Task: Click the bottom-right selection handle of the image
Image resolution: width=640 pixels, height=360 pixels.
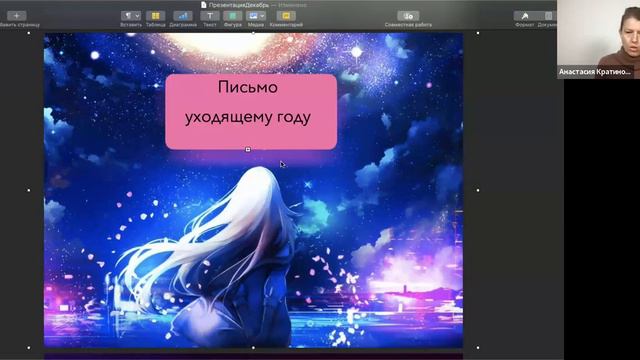Action: [x=478, y=348]
